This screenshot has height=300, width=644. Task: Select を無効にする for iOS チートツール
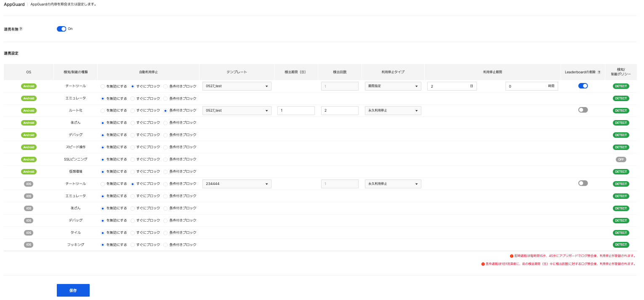102,184
